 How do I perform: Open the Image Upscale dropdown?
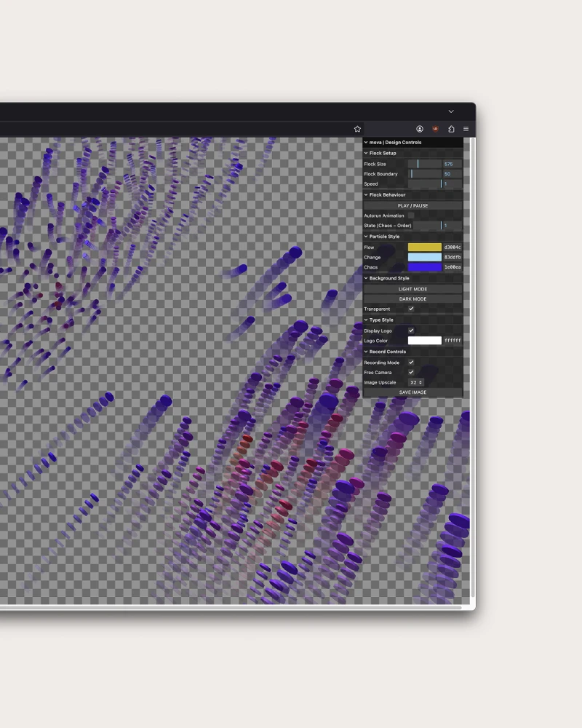pos(416,382)
